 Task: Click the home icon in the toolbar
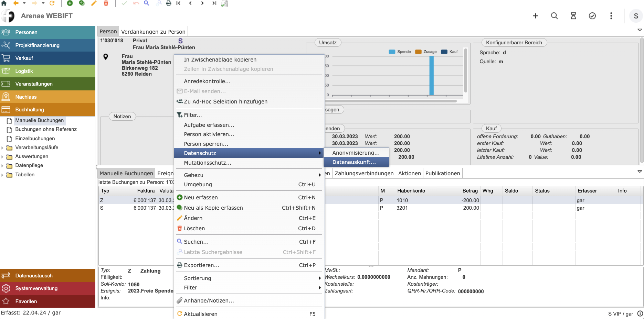pos(4,3)
